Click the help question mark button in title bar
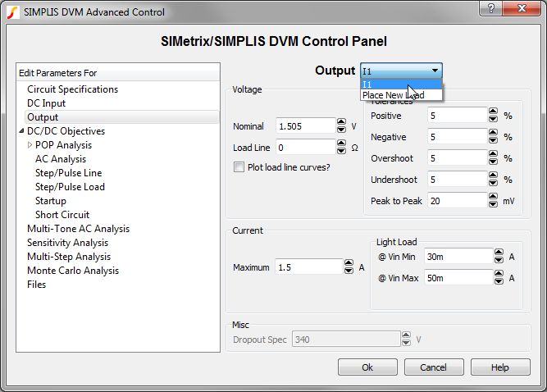Screen dimensions: 547x392 point(490,9)
